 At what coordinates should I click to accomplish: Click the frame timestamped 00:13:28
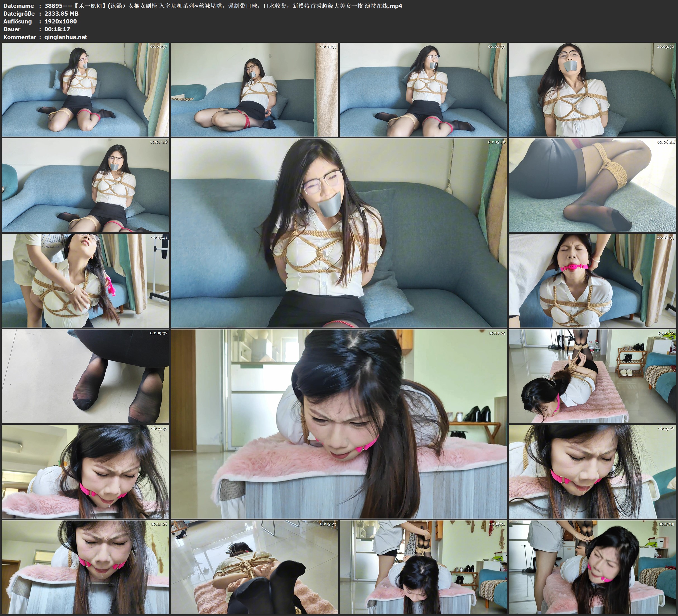(x=592, y=472)
